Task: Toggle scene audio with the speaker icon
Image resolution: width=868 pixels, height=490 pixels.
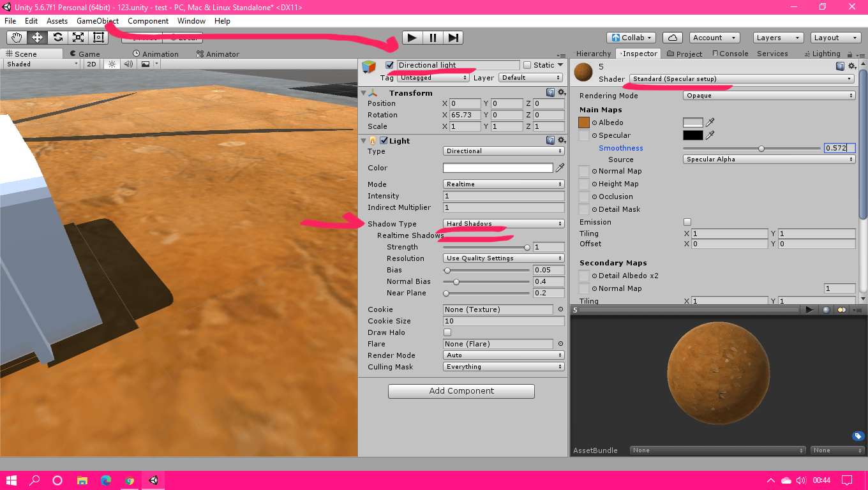Action: tap(128, 64)
